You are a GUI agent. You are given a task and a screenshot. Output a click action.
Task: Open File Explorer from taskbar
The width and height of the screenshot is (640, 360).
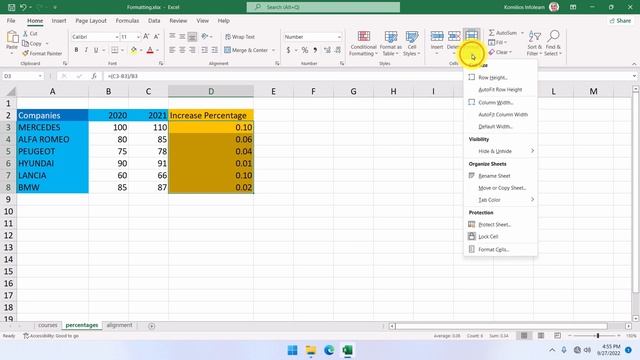coord(311,350)
